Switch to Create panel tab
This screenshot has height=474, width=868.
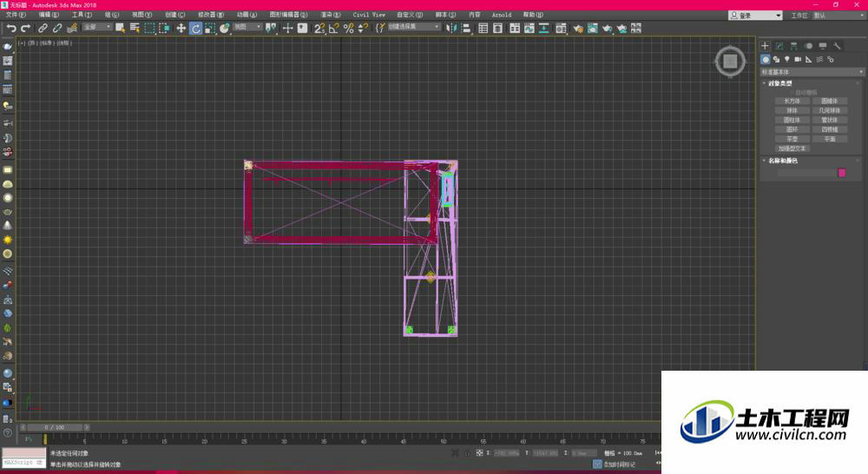[x=765, y=46]
